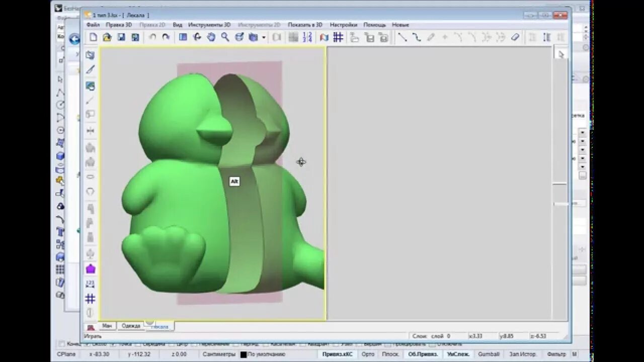The width and height of the screenshot is (644, 362).
Task: Click Зап.Истор. in the Rhino status bar
Action: (523, 354)
